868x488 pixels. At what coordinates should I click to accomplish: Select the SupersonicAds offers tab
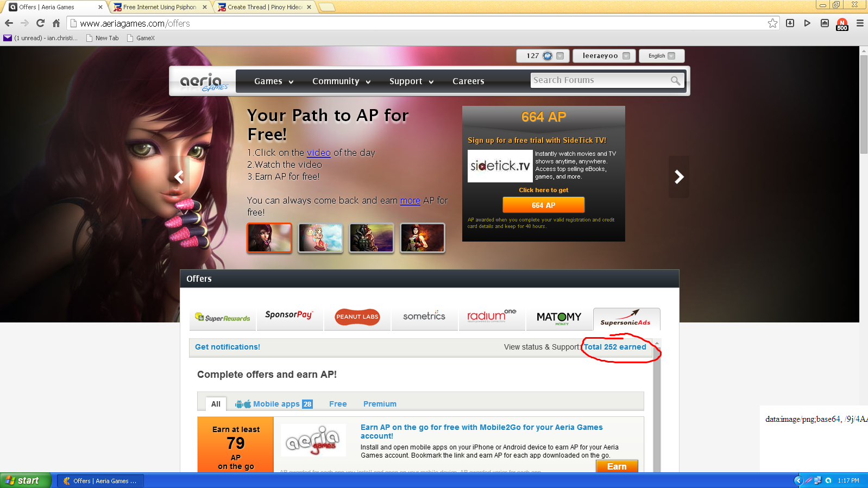(626, 319)
